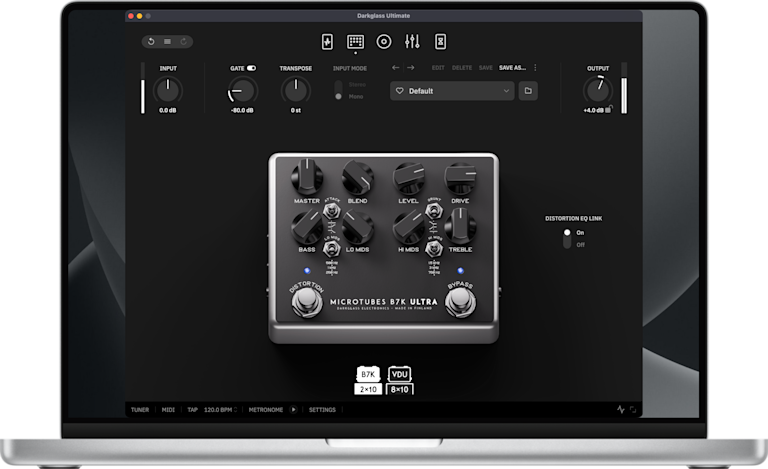Open the Default preset dropdown
The image size is (768, 469).
[x=452, y=91]
